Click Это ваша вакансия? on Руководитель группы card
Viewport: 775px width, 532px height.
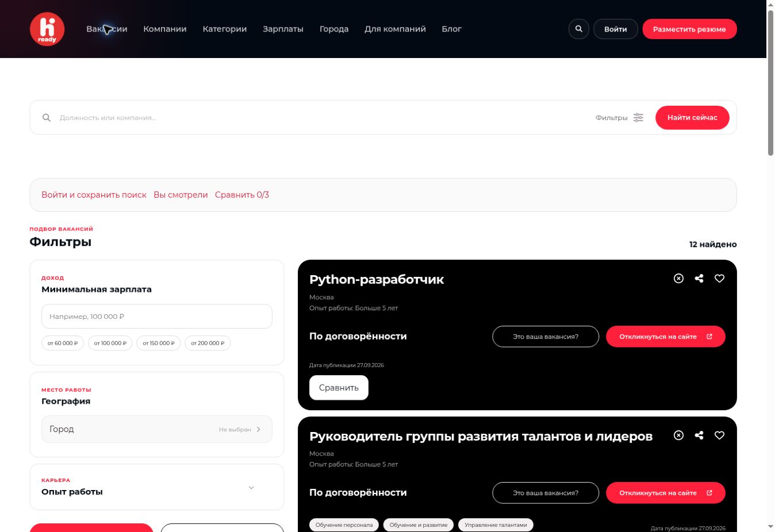546,493
